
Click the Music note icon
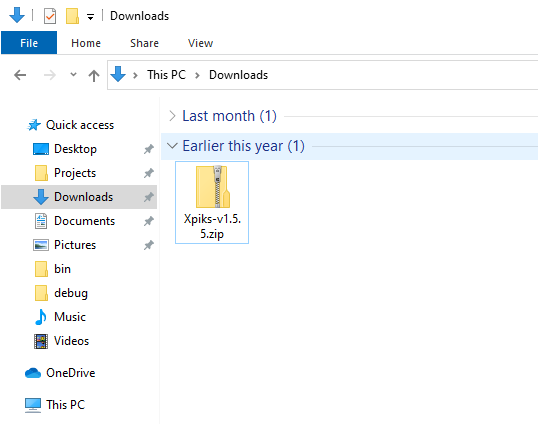coord(40,317)
